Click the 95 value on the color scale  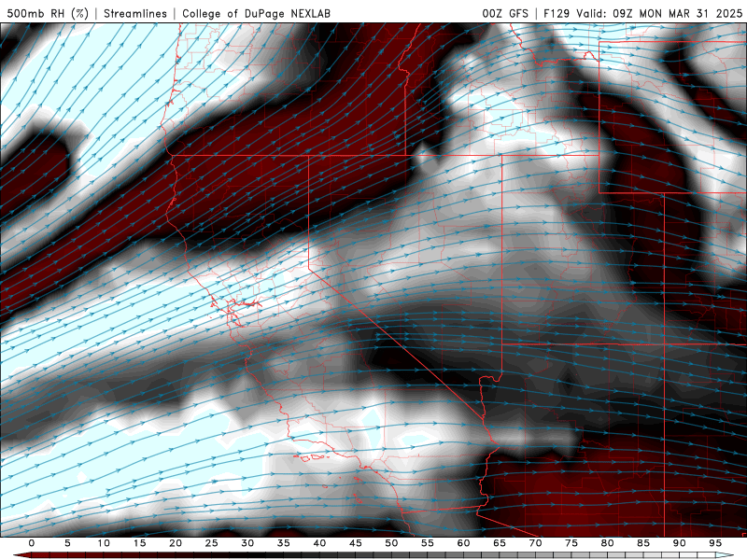click(714, 543)
